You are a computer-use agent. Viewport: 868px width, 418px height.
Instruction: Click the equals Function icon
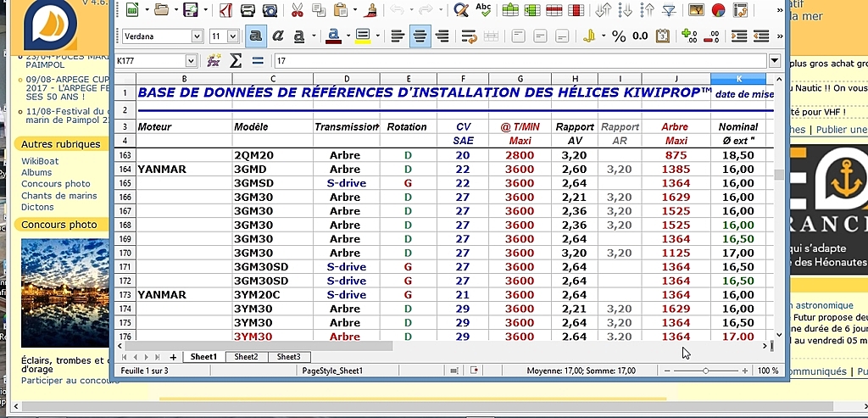click(x=258, y=61)
